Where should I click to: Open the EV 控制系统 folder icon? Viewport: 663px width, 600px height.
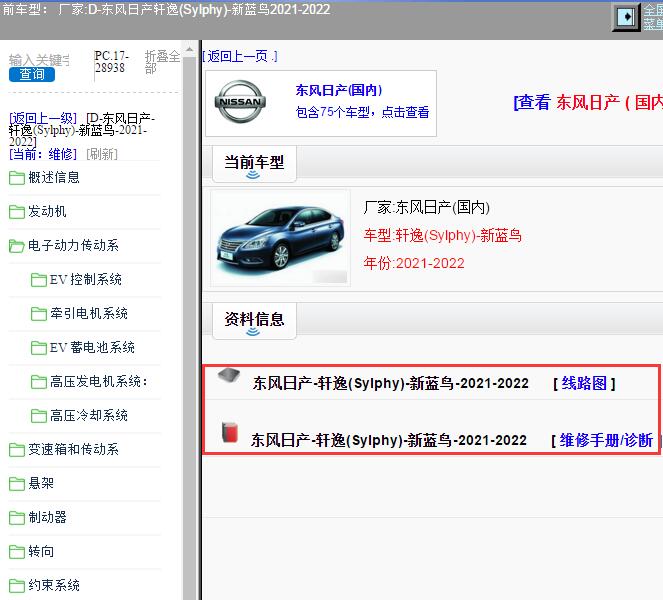pyautogui.click(x=38, y=279)
